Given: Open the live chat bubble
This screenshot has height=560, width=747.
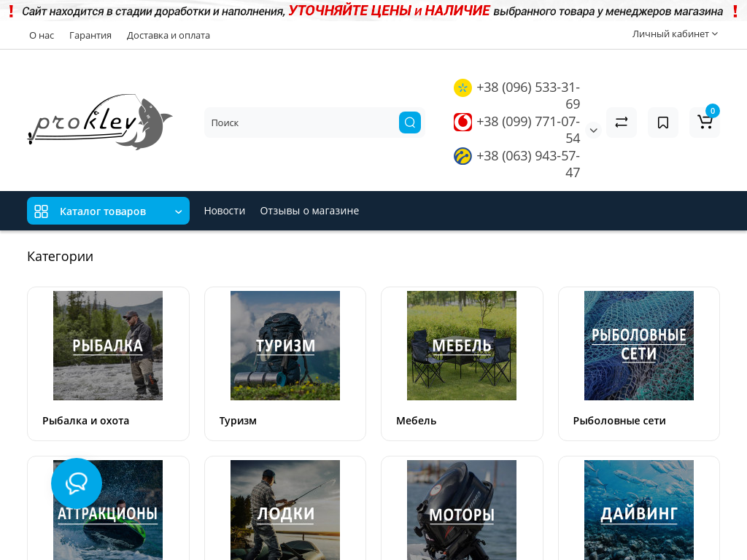Looking at the screenshot, I should [76, 483].
